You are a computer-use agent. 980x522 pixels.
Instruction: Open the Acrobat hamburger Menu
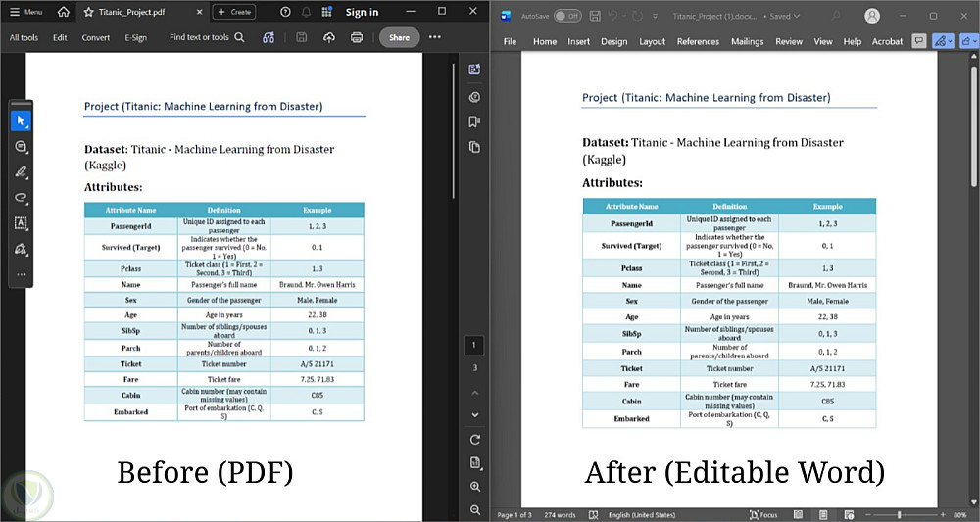[x=25, y=12]
